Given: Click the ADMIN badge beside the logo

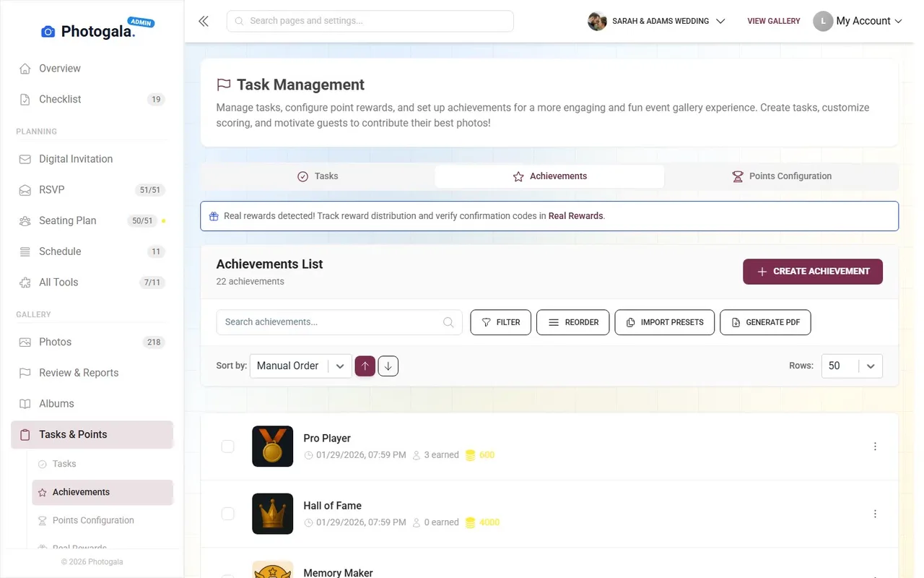Looking at the screenshot, I should [141, 22].
